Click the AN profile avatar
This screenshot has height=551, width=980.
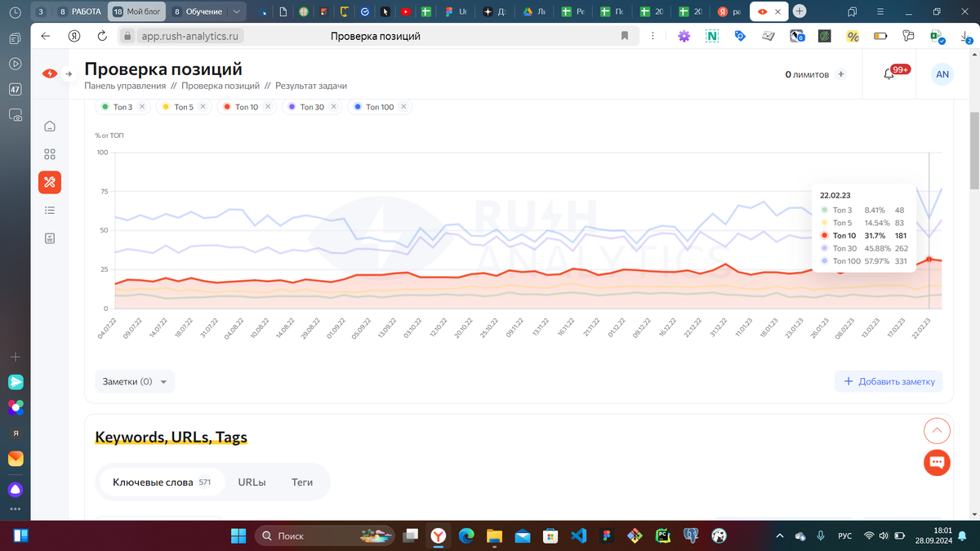tap(942, 73)
